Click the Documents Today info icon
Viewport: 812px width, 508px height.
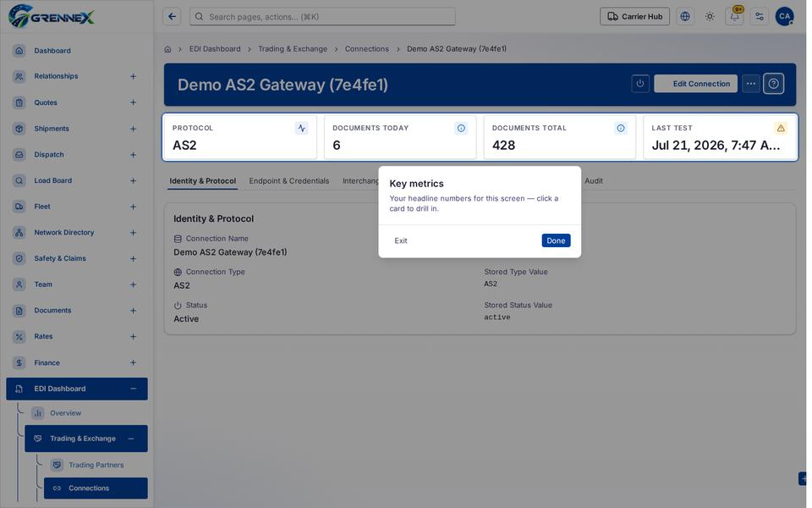(461, 128)
